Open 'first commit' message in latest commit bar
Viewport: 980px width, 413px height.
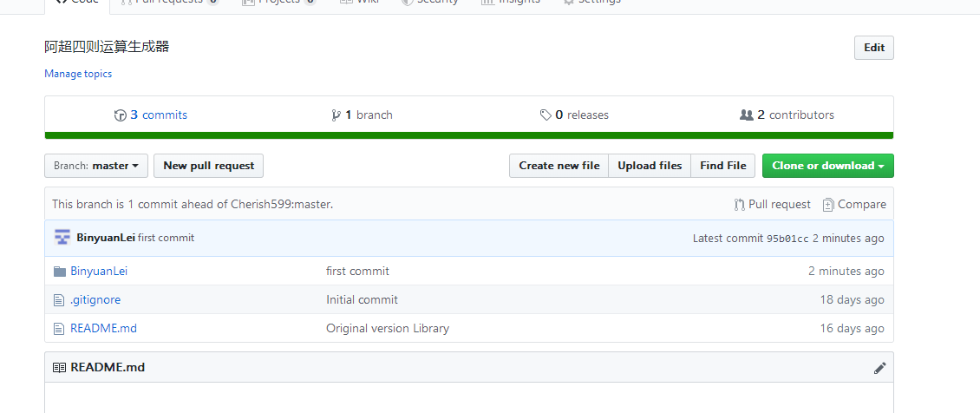166,238
